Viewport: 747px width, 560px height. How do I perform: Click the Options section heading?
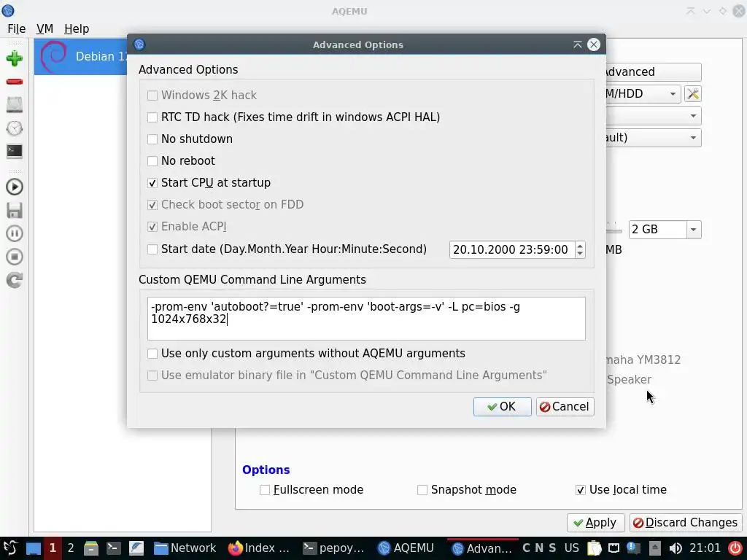pos(266,470)
